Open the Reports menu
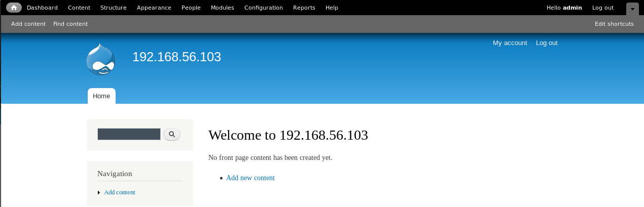This screenshot has height=207, width=644. [x=304, y=8]
